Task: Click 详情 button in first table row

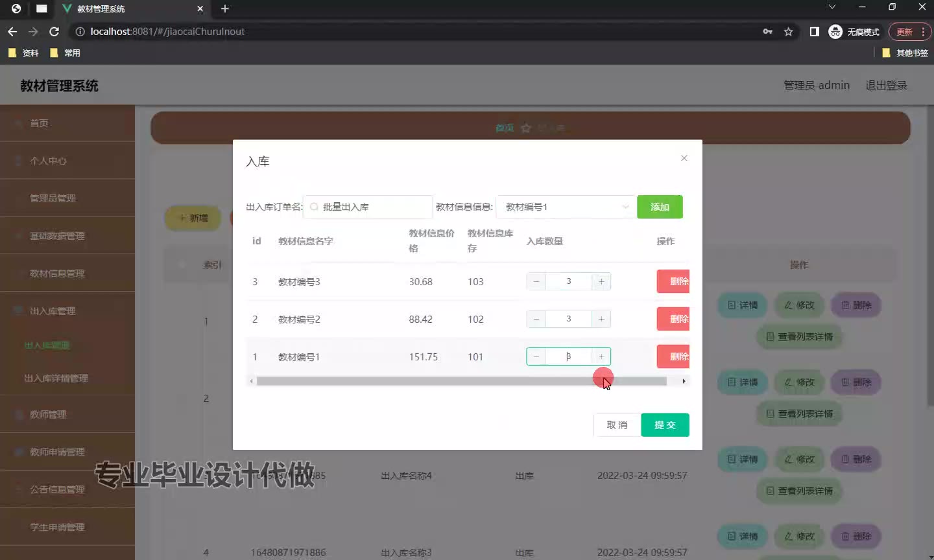Action: point(743,305)
